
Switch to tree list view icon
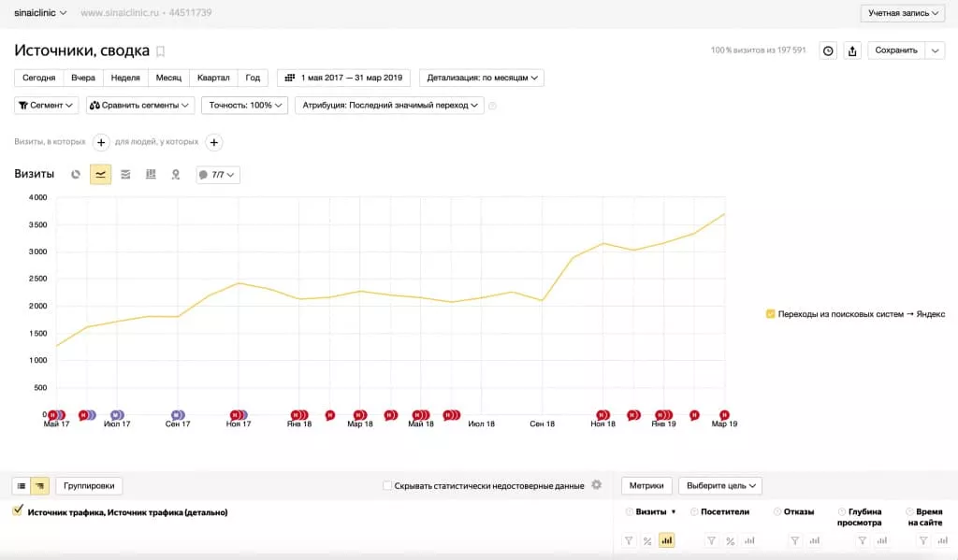[40, 486]
